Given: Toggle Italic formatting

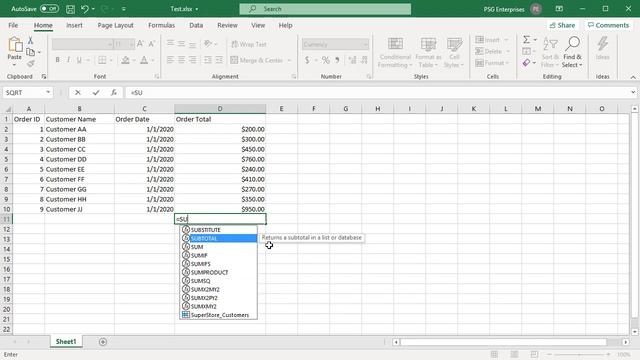Looking at the screenshot, I should (x=68, y=60).
